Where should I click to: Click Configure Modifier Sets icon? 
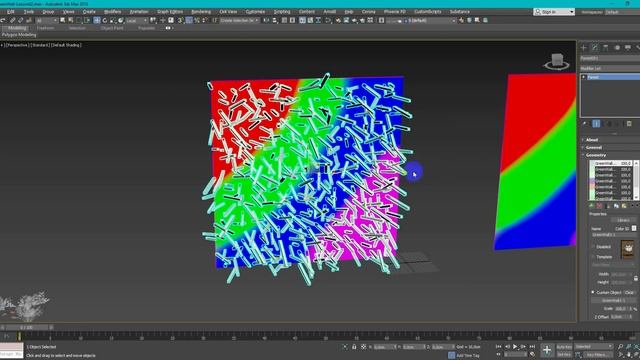click(629, 124)
